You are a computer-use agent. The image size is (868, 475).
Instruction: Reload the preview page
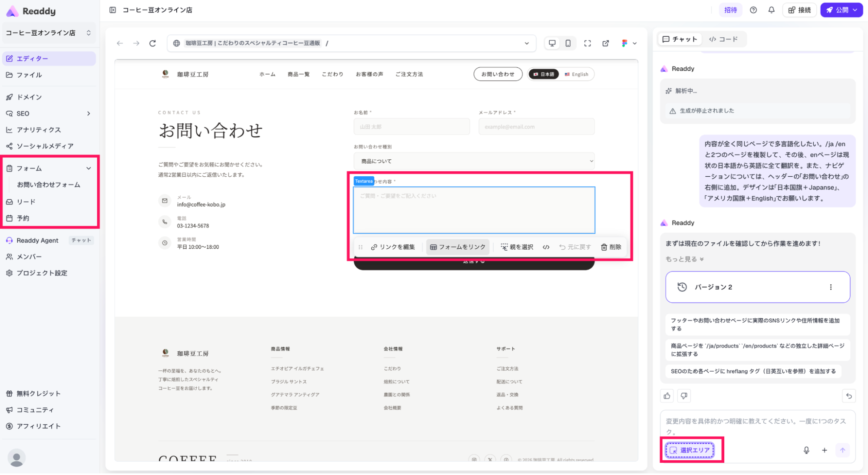pyautogui.click(x=152, y=43)
